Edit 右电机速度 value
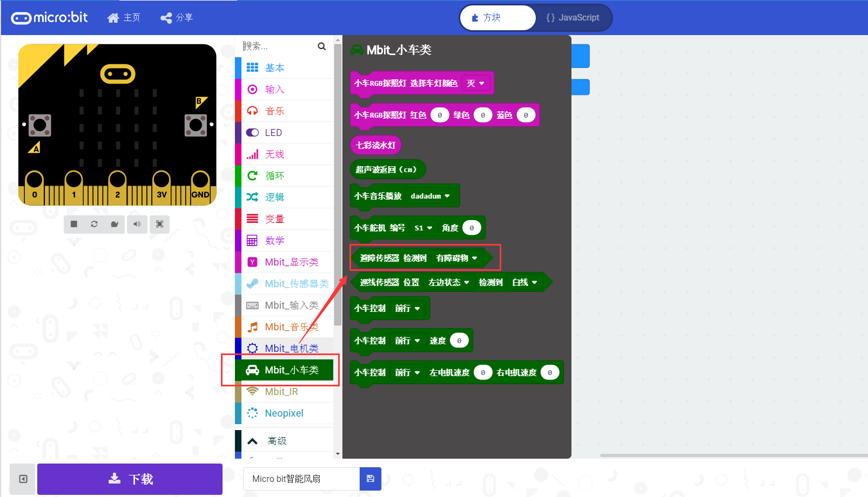The width and height of the screenshot is (868, 497). click(550, 372)
